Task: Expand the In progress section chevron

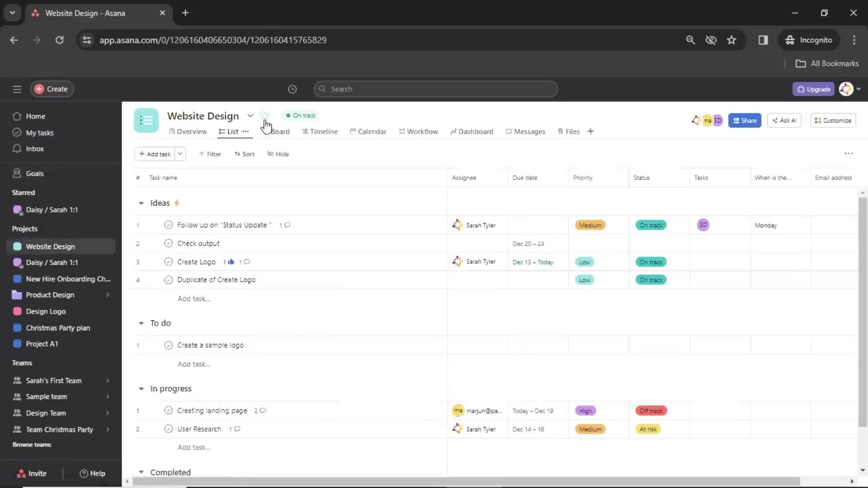Action: 142,388
